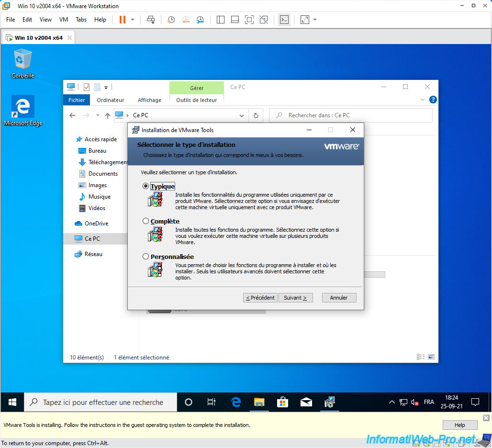Expand the Explorer ribbon chevron
Image resolution: width=492 pixels, height=448 pixels.
pos(422,100)
